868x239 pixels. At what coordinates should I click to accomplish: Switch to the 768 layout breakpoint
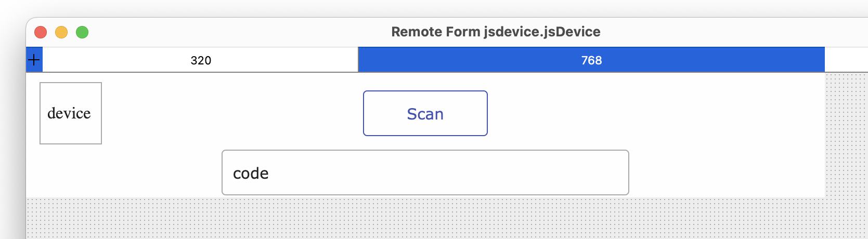(x=591, y=60)
